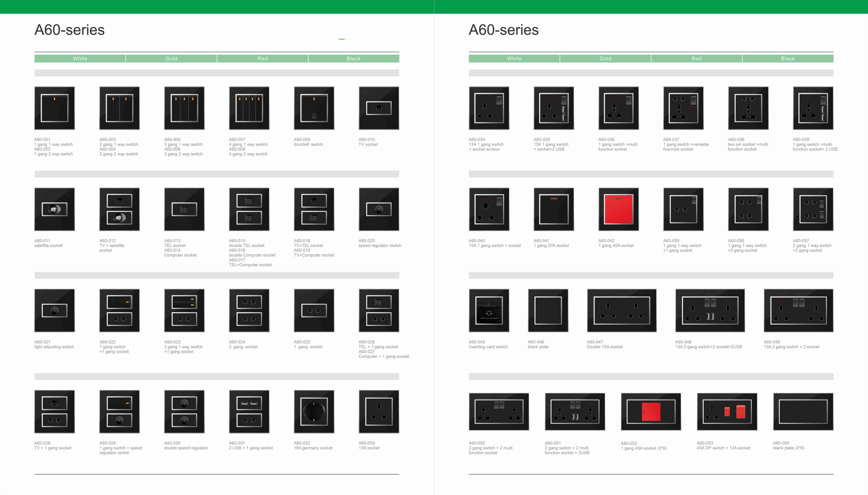Screen dimensions: 868x495
Task: Select the A60-050 2 multi function socket image
Action: [x=499, y=412]
